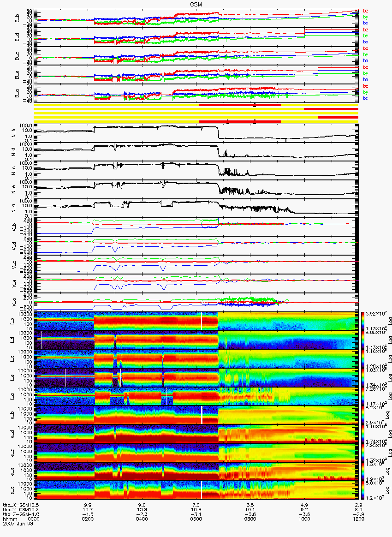Click the 0400 time tick label
The image size is (392, 537).
142,519
